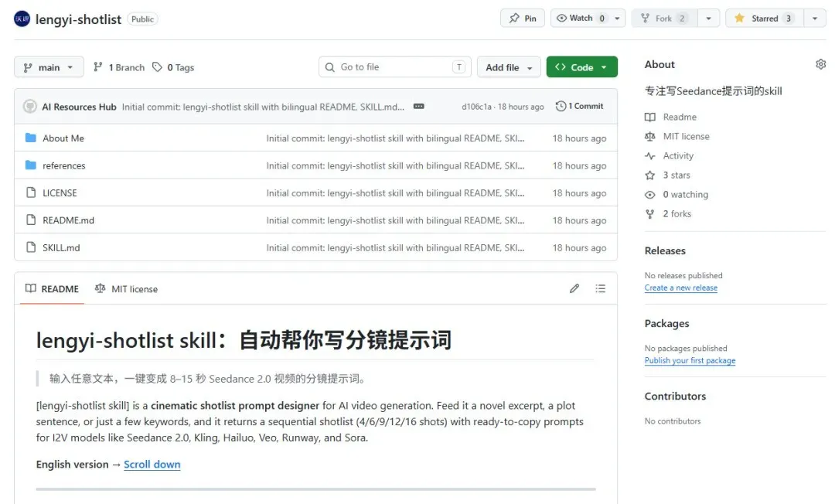The width and height of the screenshot is (835, 504).
Task: View the 0 Tags link
Action: click(174, 67)
